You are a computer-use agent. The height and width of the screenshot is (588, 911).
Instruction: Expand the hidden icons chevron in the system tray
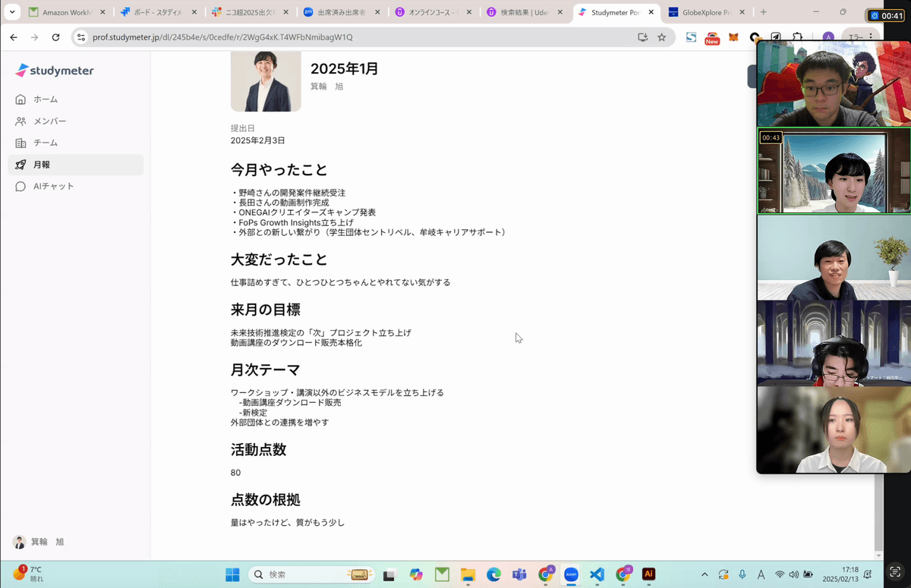pyautogui.click(x=705, y=574)
